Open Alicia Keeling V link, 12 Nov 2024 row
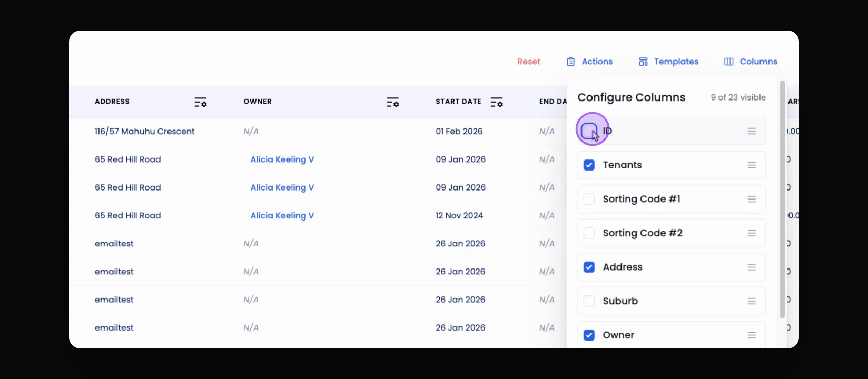The height and width of the screenshot is (379, 868). click(282, 215)
